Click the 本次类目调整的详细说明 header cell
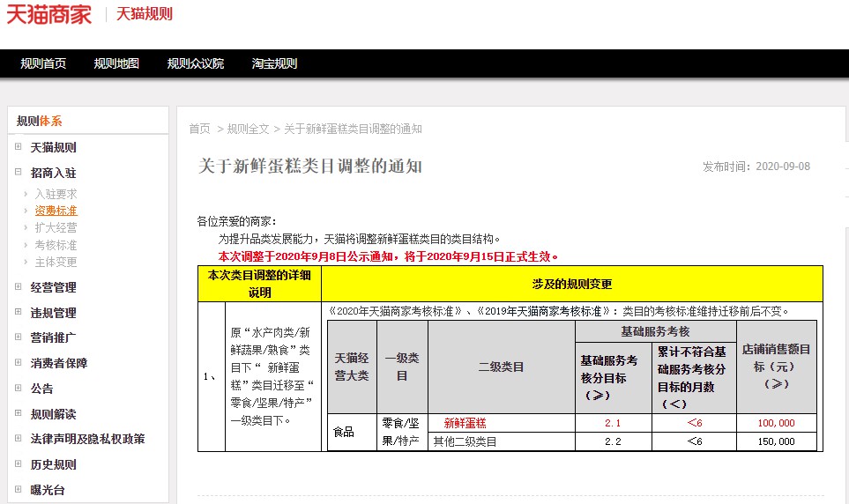 point(259,285)
